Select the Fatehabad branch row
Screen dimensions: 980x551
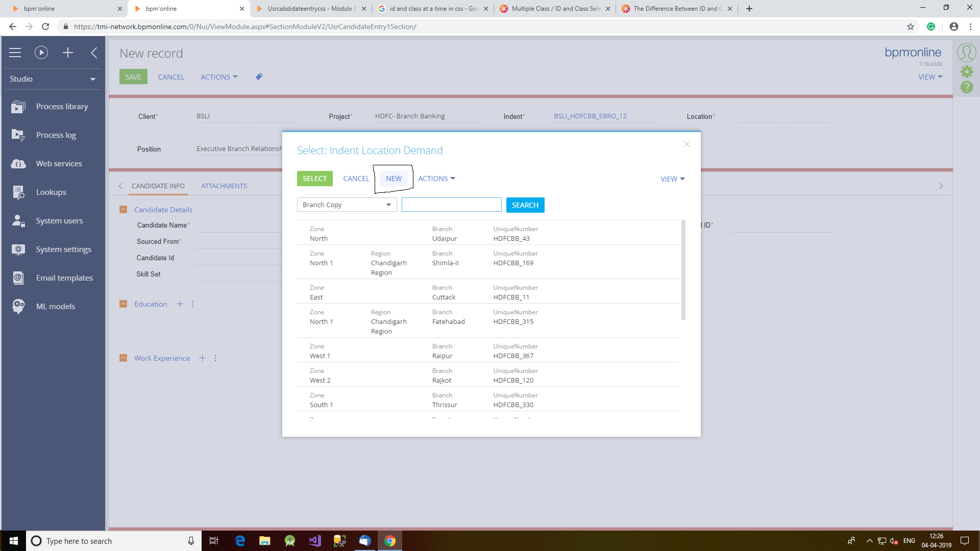click(x=488, y=321)
